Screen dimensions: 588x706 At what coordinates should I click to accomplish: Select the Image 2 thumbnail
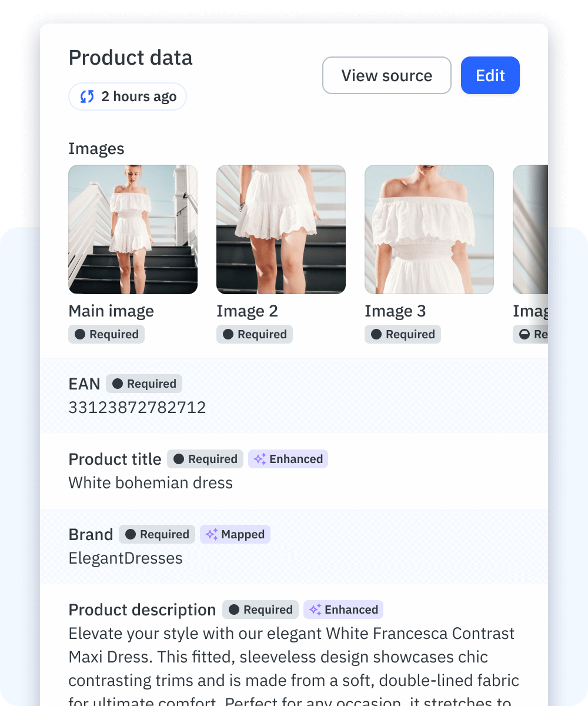click(x=281, y=229)
